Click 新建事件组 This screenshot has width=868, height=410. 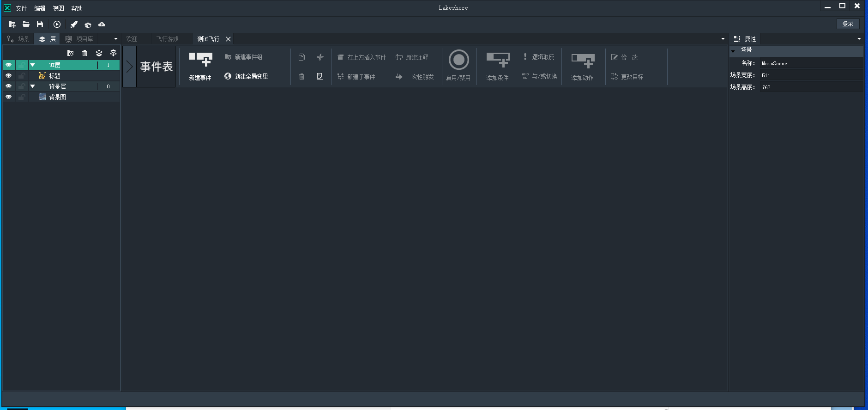coord(243,57)
